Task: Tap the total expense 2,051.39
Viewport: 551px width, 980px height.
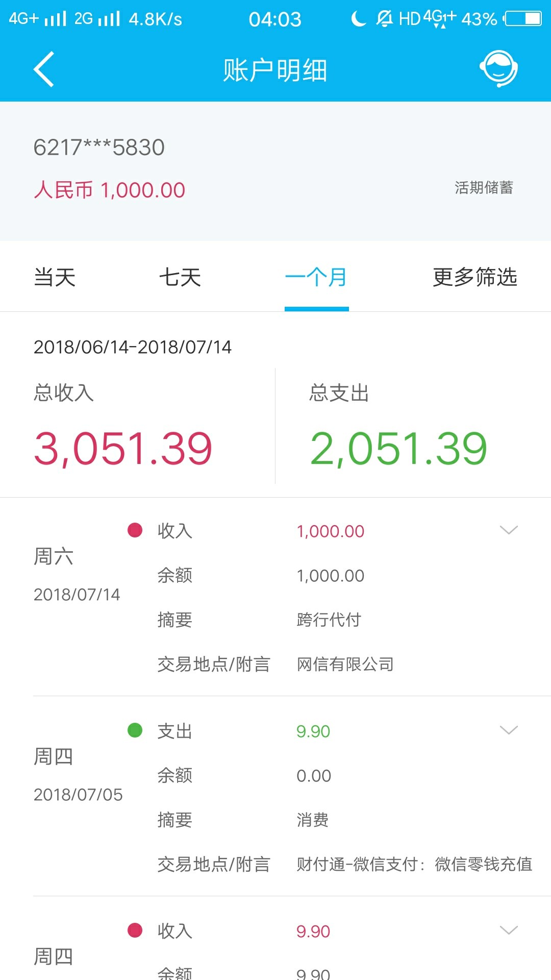Action: point(398,449)
